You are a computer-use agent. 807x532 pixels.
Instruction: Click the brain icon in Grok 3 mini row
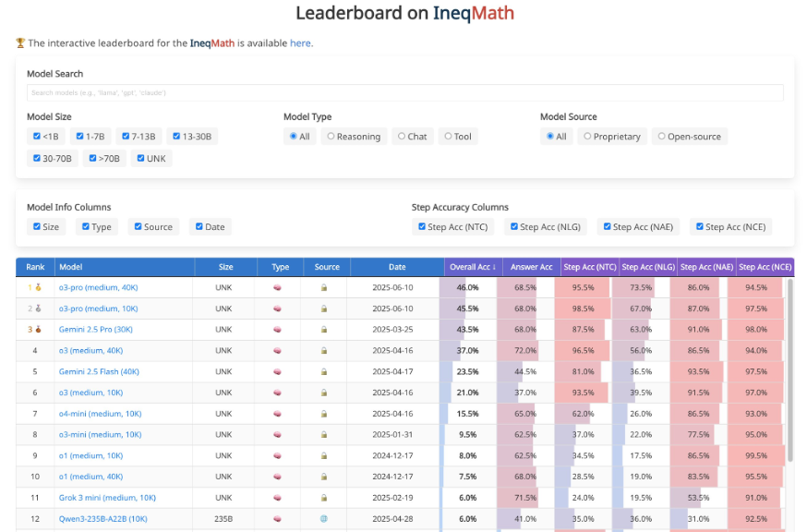[x=277, y=498]
